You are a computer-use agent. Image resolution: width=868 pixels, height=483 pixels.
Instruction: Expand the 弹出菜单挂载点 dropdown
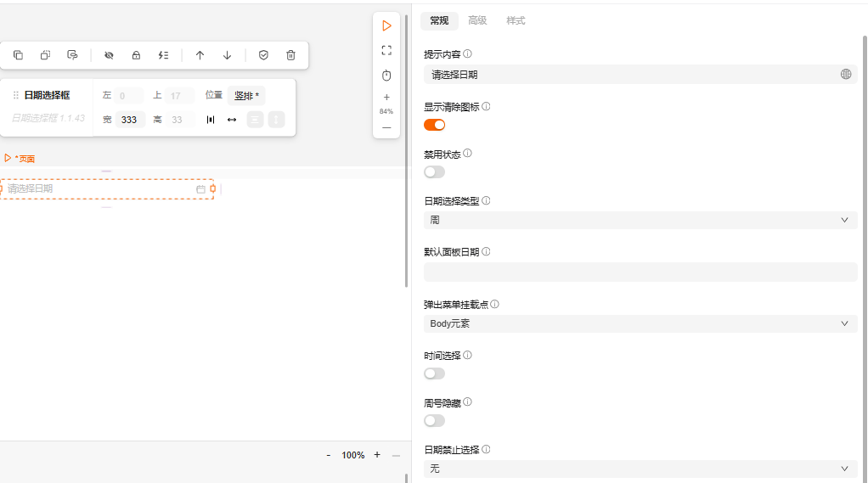click(x=640, y=323)
